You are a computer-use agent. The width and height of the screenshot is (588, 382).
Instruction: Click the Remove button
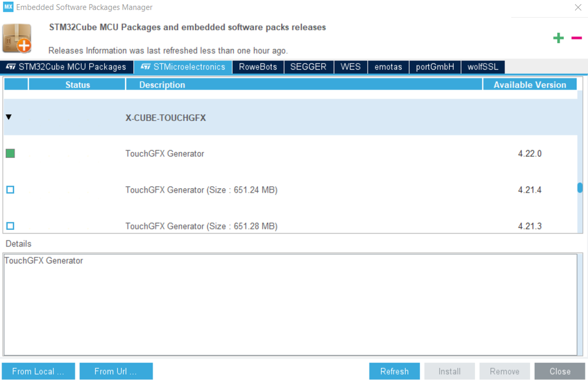(505, 371)
